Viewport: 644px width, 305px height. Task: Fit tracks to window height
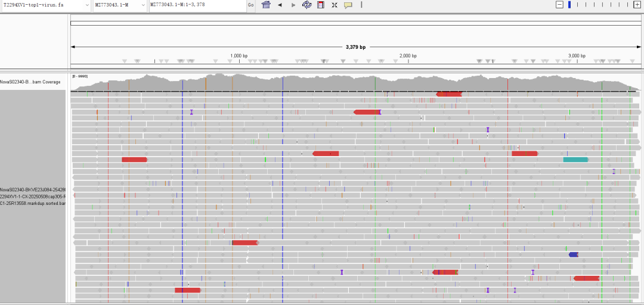tap(335, 5)
